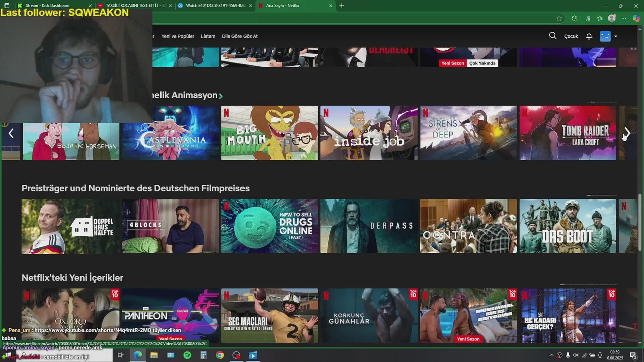Open the Netflix notifications bell

pos(589,36)
